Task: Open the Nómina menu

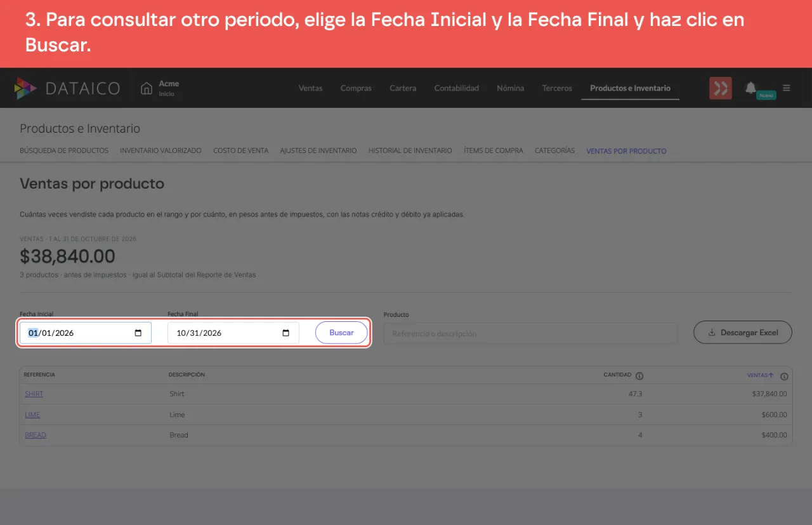Action: point(510,88)
